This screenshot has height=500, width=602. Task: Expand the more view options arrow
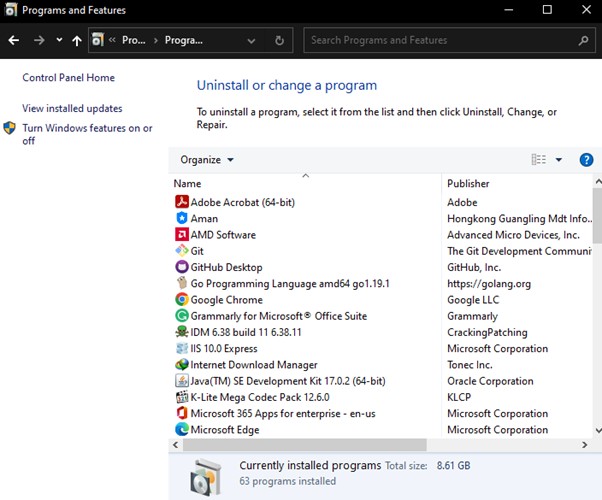559,159
